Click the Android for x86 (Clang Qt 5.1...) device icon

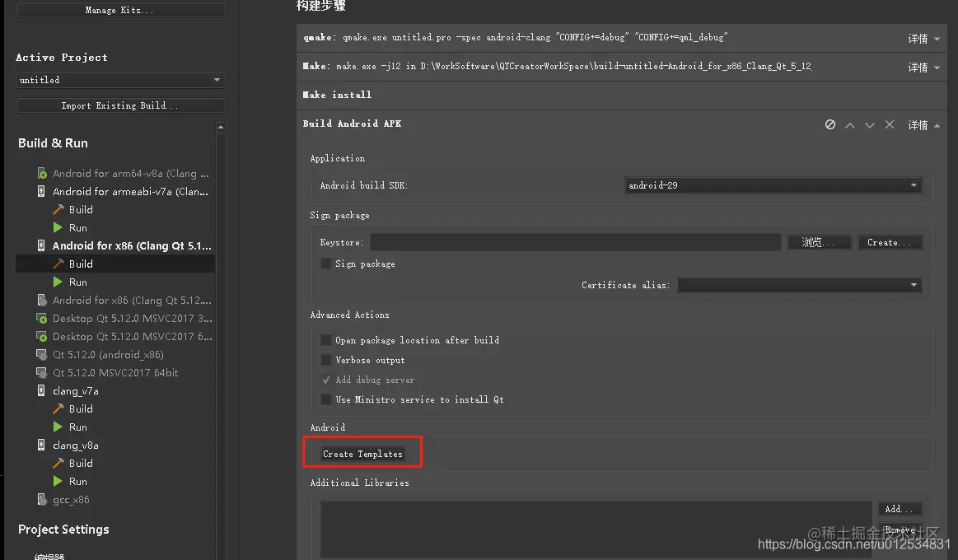pyautogui.click(x=41, y=245)
